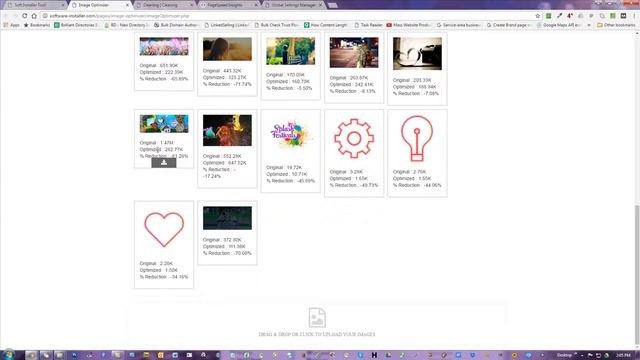Click 'Optimized : 10.71K' text on the Splash Festival card

click(287, 174)
